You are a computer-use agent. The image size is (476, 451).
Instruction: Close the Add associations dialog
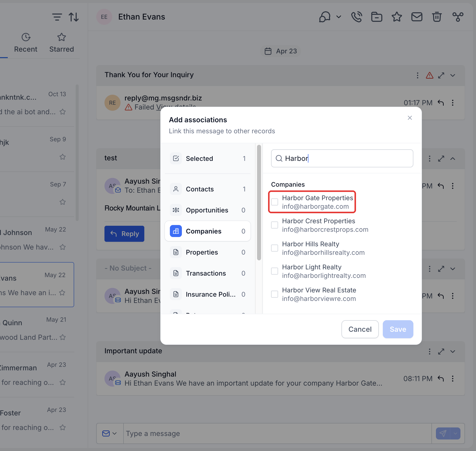[410, 118]
